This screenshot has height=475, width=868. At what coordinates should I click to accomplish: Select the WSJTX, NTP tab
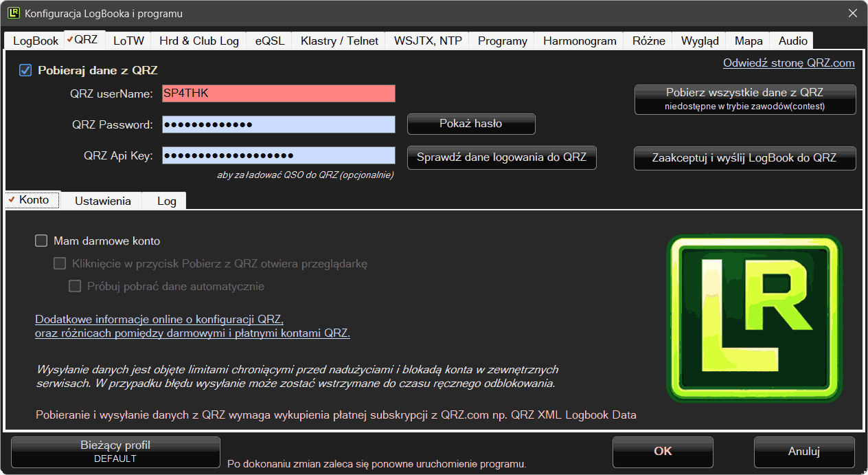(x=427, y=41)
